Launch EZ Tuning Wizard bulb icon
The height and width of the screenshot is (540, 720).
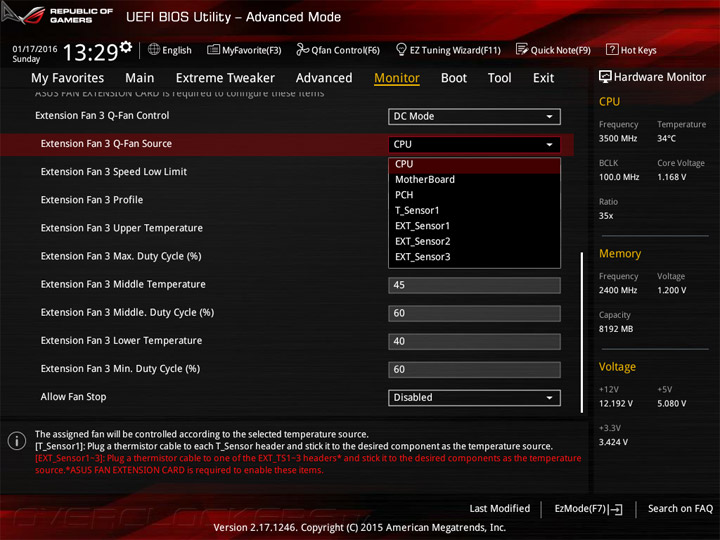pyautogui.click(x=401, y=49)
